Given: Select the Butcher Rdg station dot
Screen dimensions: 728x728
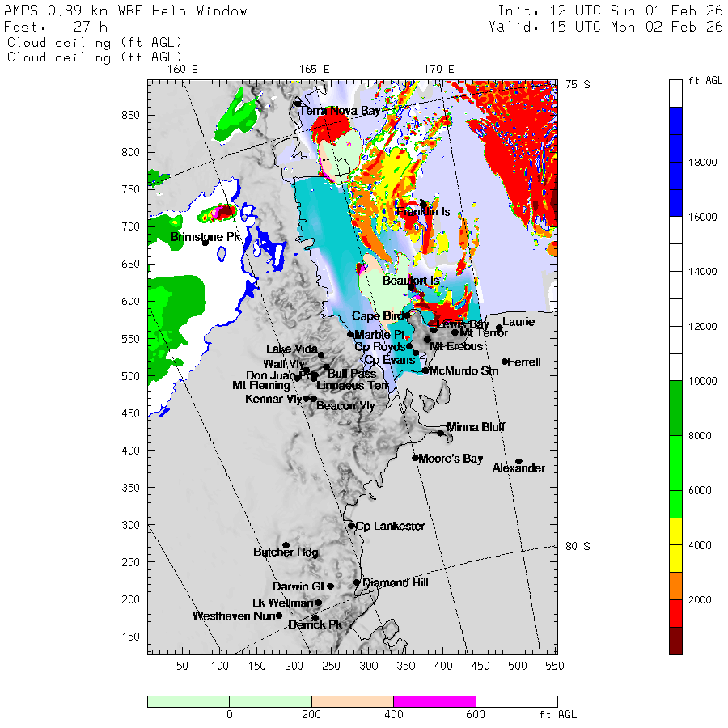Looking at the screenshot, I should click(x=286, y=545).
